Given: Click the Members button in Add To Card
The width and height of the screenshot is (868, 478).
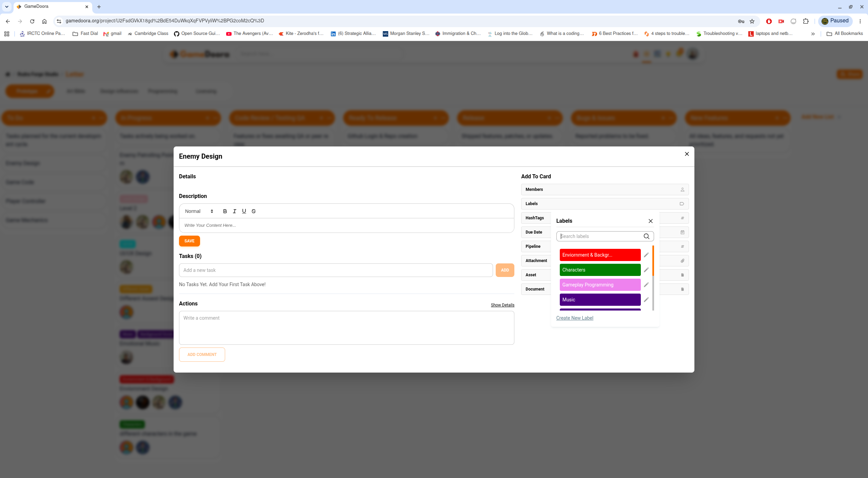Looking at the screenshot, I should coord(605,190).
